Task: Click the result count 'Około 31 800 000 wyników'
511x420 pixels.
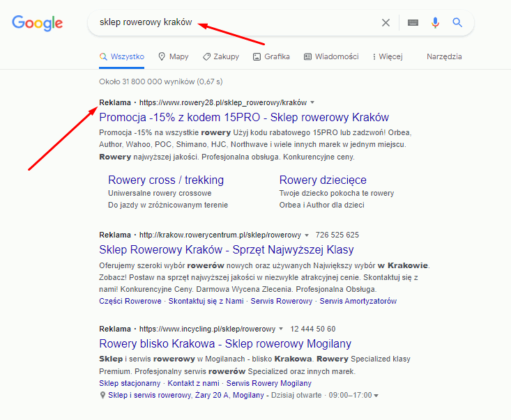Action: 146,81
